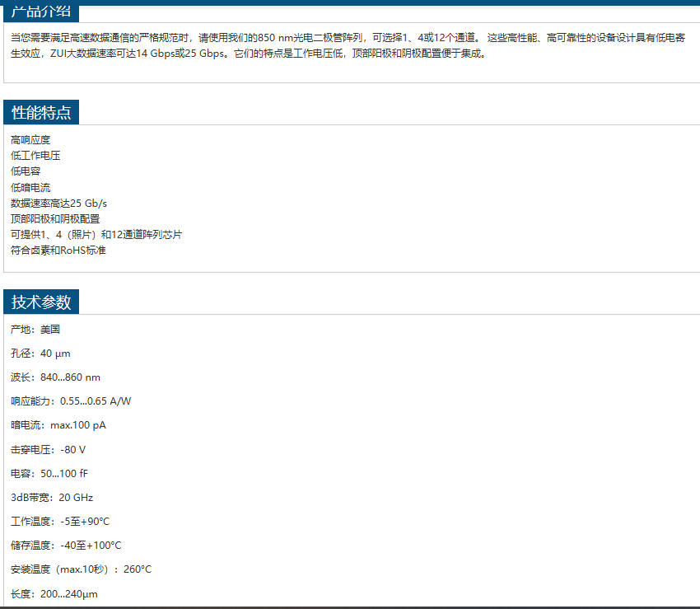Select the 暗电流 max.100 pA line

[x=58, y=425]
